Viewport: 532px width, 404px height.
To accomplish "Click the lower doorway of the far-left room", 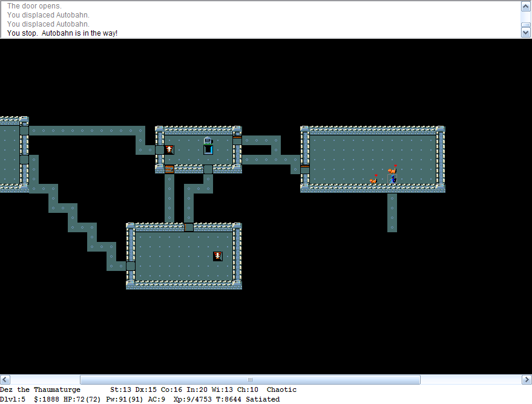I will click(x=24, y=160).
